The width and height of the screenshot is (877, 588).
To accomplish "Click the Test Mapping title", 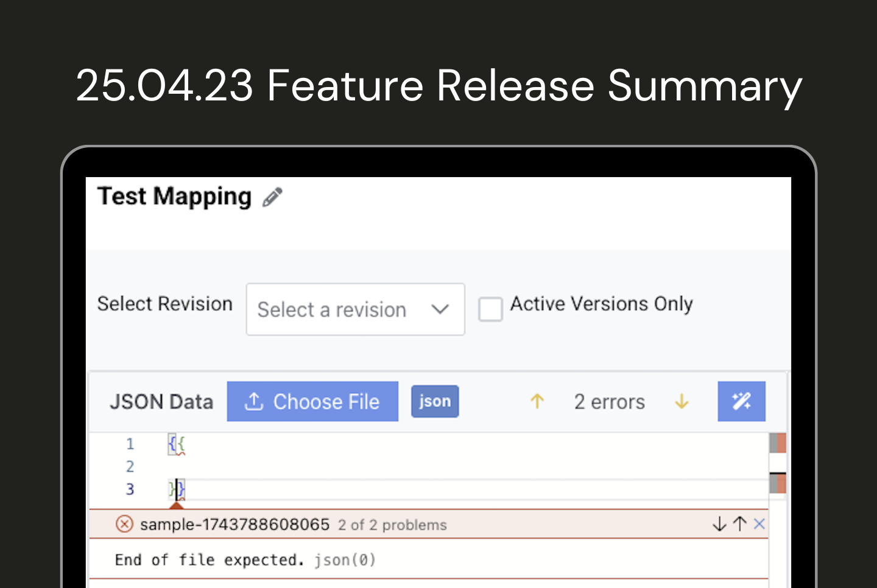I will point(174,197).
